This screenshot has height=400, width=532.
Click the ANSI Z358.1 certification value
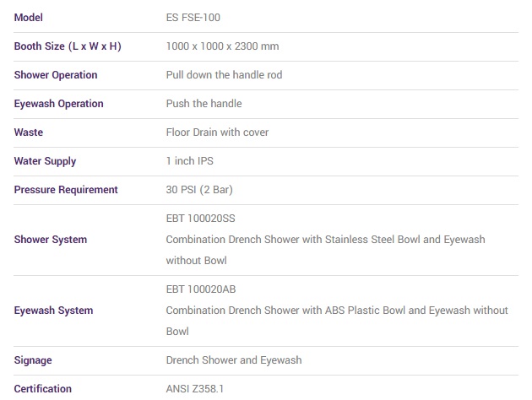195,389
